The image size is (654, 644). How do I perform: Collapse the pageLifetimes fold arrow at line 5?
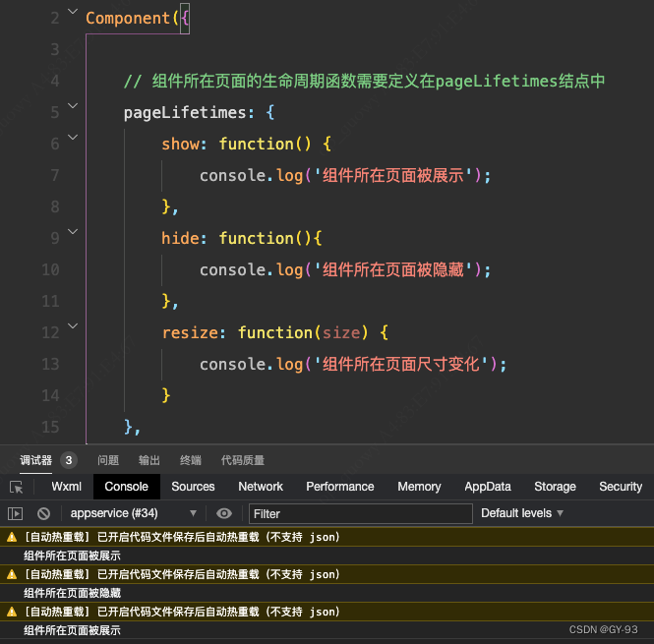(x=73, y=105)
